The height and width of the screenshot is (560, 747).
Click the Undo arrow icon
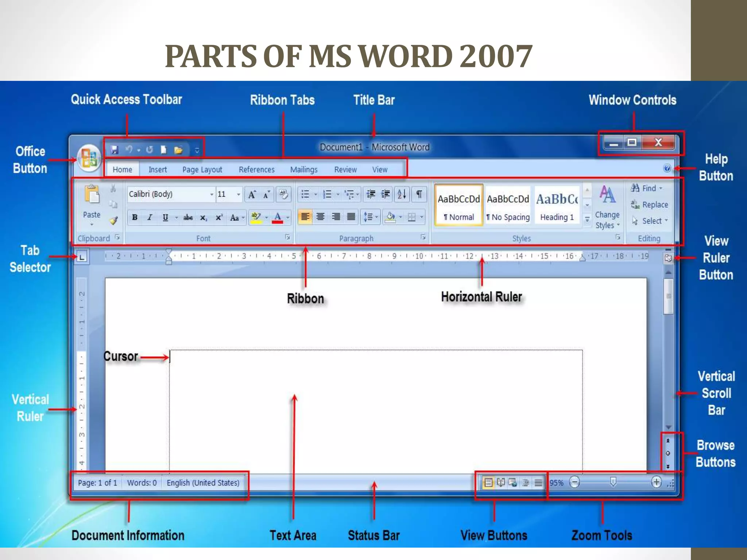tap(129, 150)
